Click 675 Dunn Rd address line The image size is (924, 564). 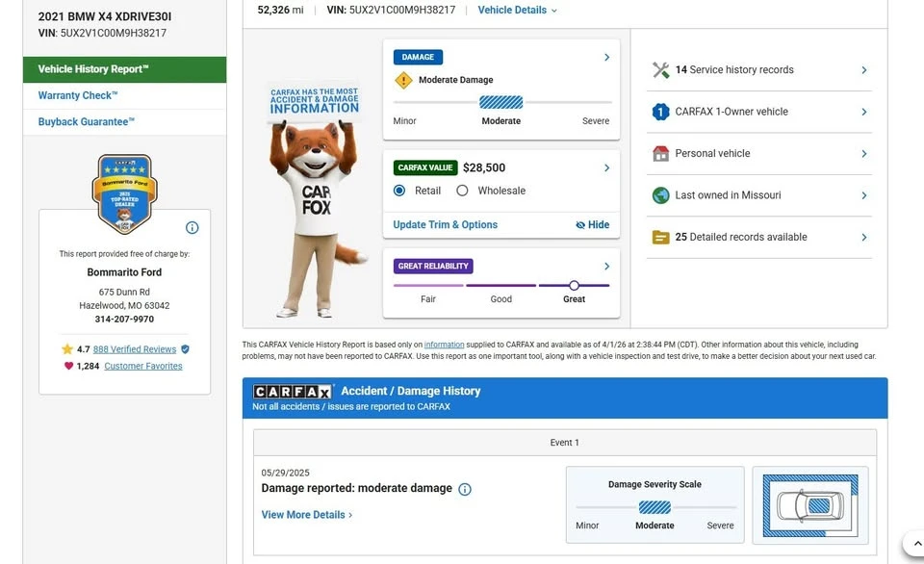click(x=124, y=293)
